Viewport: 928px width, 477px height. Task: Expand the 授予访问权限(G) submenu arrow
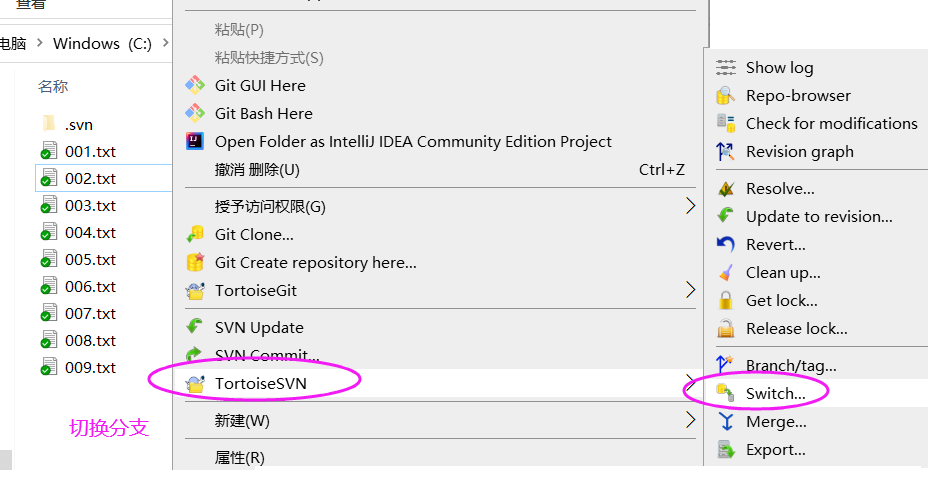click(689, 207)
